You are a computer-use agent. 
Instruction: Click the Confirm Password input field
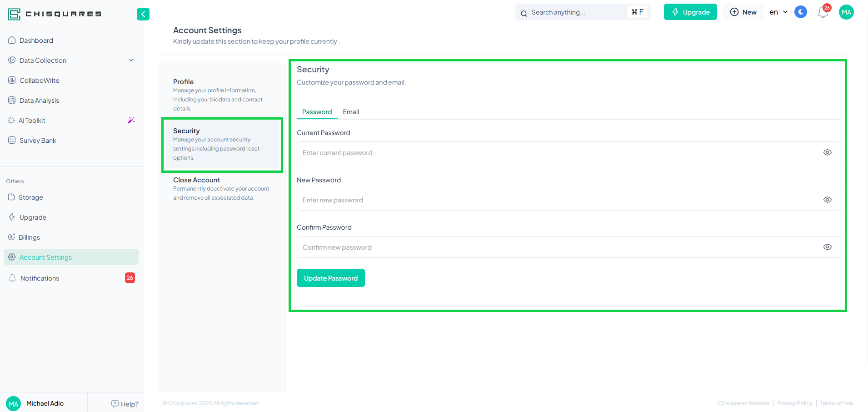coord(569,247)
